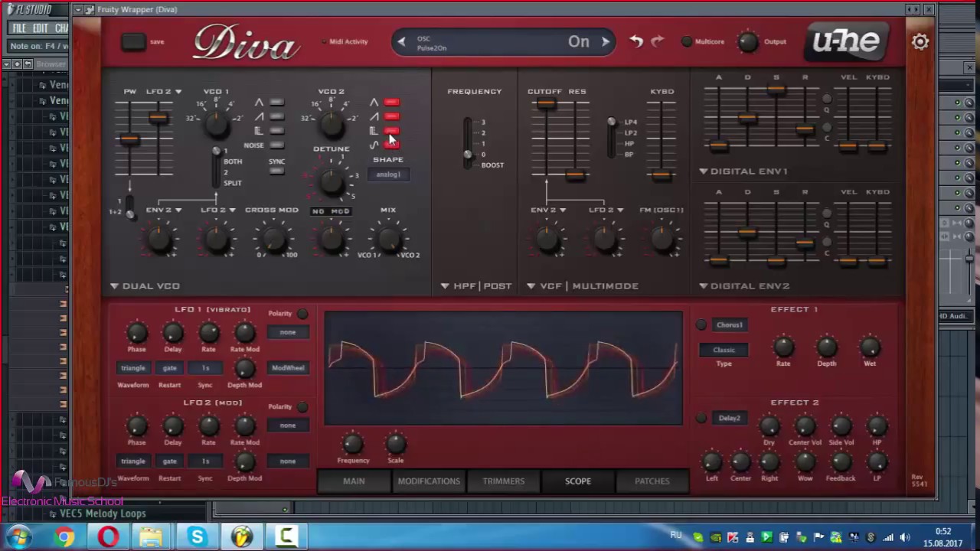Open the EDIT menu in FL Studio
This screenshot has height=551, width=980.
tap(41, 28)
